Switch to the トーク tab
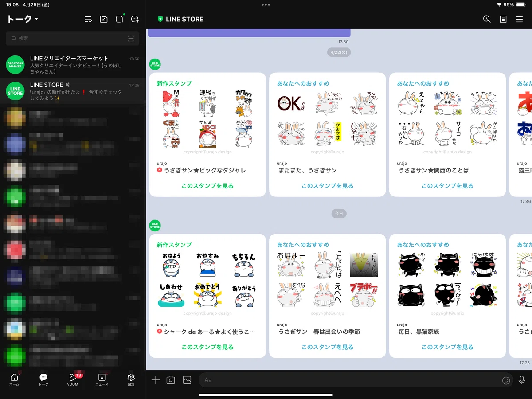Screen dimensions: 532x399 tap(43, 379)
